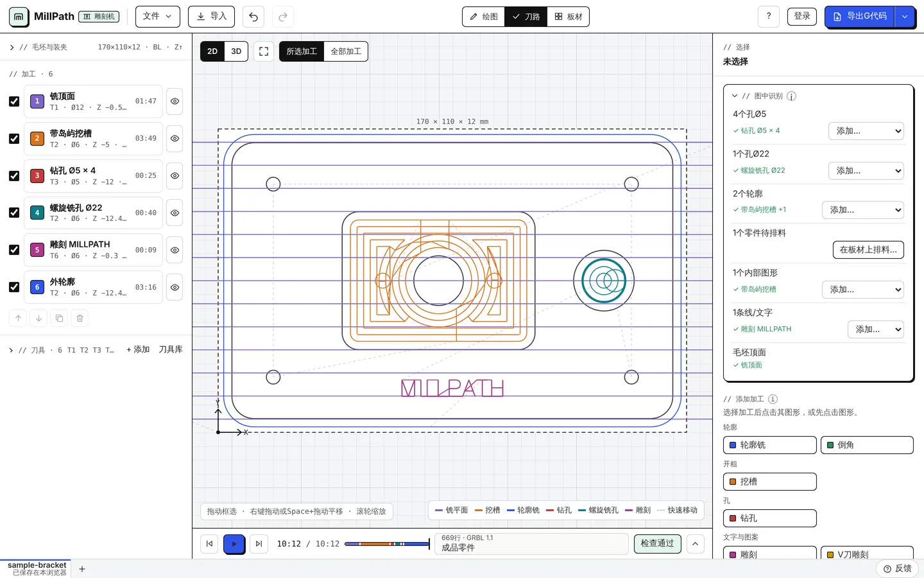Image resolution: width=924 pixels, height=578 pixels.
Task: Add a new tab with the plus
Action: [x=82, y=569]
